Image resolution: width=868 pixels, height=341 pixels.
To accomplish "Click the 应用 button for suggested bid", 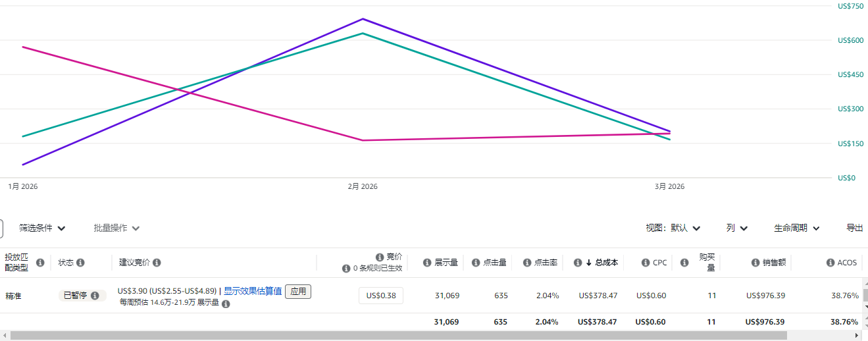I will [x=298, y=292].
